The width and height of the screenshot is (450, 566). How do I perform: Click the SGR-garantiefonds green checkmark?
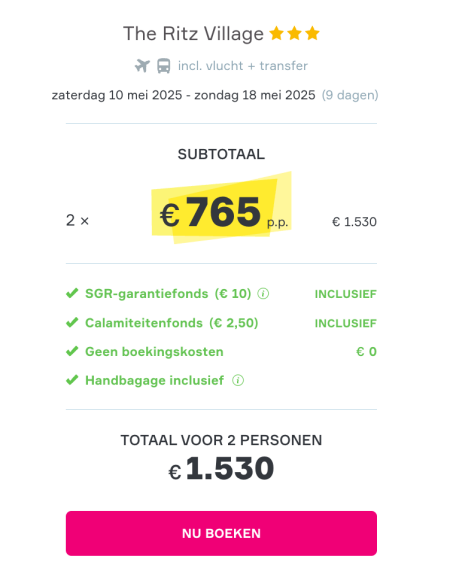72,293
